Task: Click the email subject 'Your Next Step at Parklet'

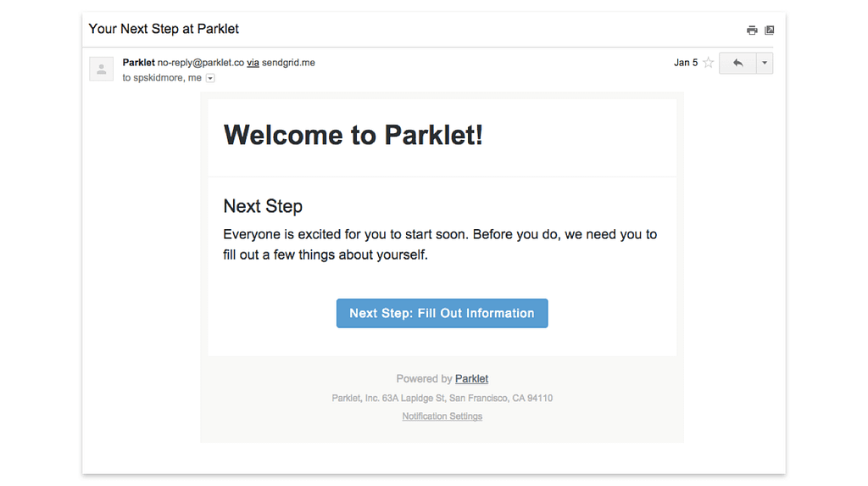Action: (x=164, y=29)
